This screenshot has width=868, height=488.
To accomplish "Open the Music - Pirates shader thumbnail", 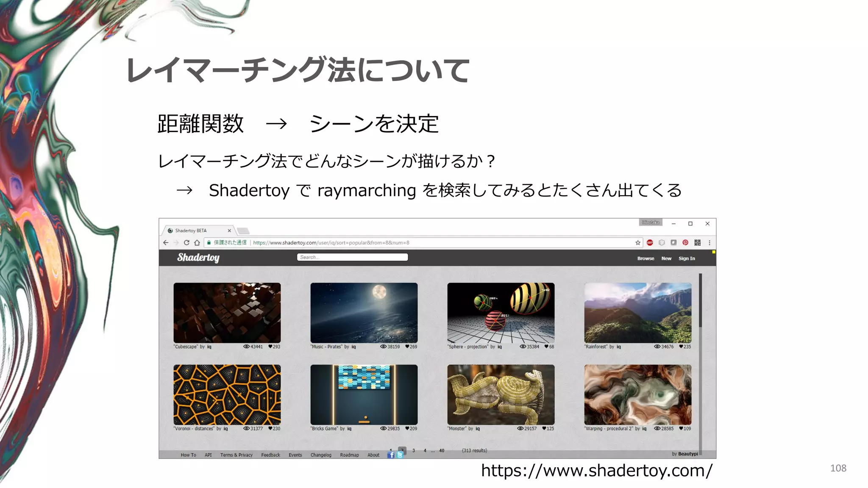I will click(364, 313).
